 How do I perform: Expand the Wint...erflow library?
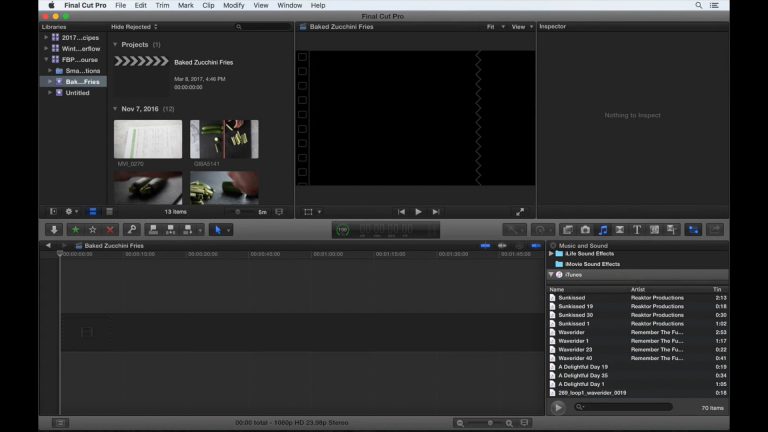[x=46, y=48]
